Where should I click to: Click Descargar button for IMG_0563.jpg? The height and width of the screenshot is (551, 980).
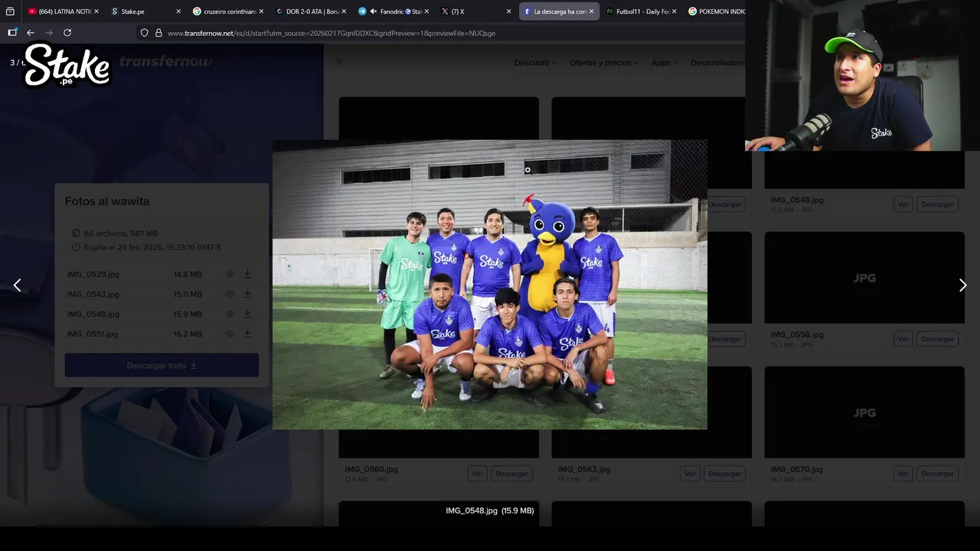pyautogui.click(x=724, y=474)
